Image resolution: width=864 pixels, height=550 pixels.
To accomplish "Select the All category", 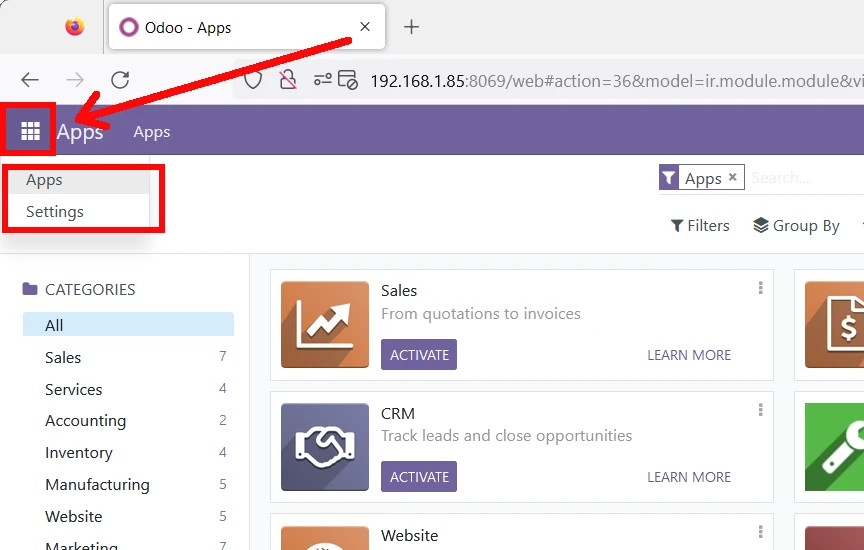I will (x=128, y=325).
